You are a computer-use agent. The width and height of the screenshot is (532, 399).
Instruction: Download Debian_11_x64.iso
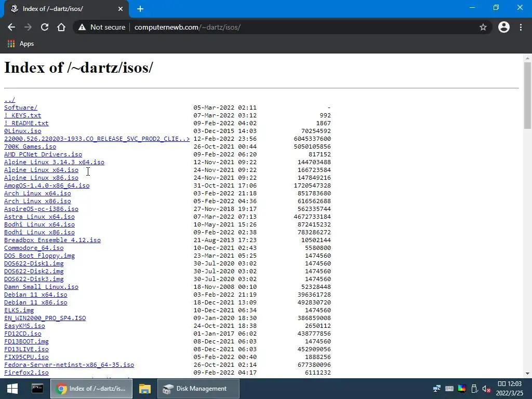click(x=36, y=295)
